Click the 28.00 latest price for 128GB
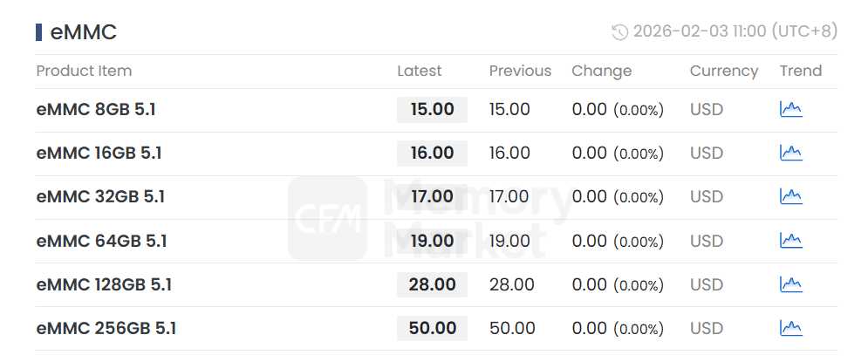This screenshot has width=868, height=362. tap(432, 284)
